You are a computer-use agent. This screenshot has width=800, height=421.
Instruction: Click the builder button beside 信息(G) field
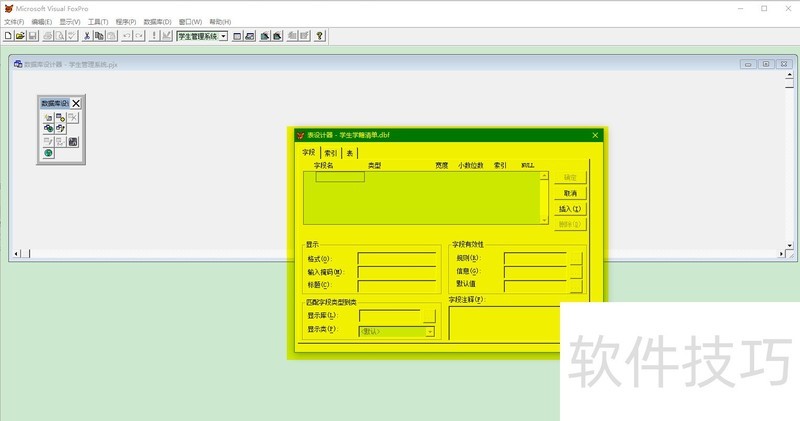pos(576,271)
